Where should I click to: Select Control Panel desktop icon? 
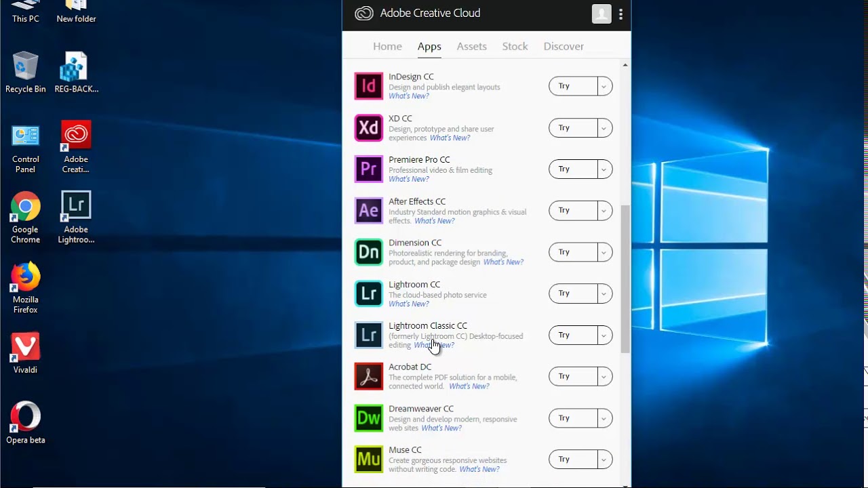pos(26,148)
